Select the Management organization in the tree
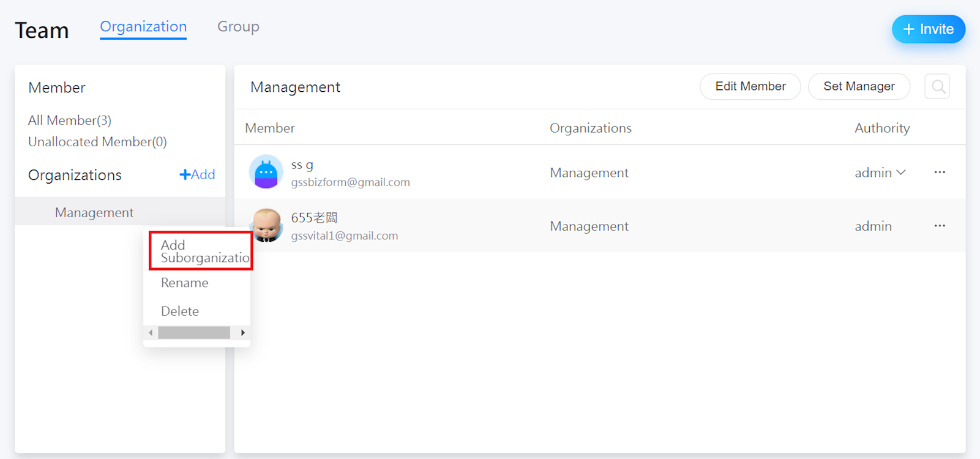Screen dimensions: 980x459 94,212
